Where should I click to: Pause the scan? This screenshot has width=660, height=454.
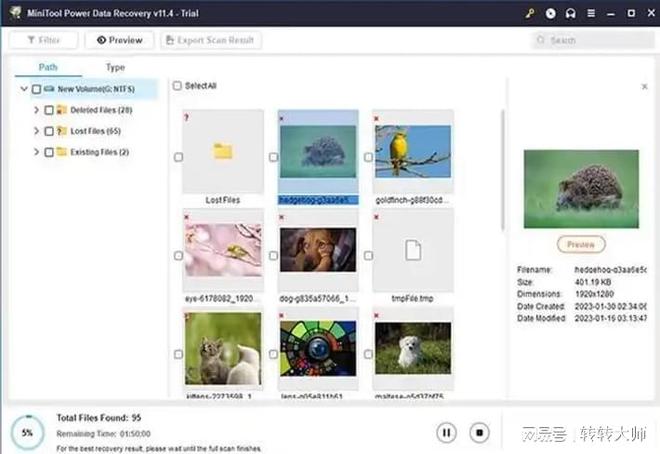[x=446, y=433]
